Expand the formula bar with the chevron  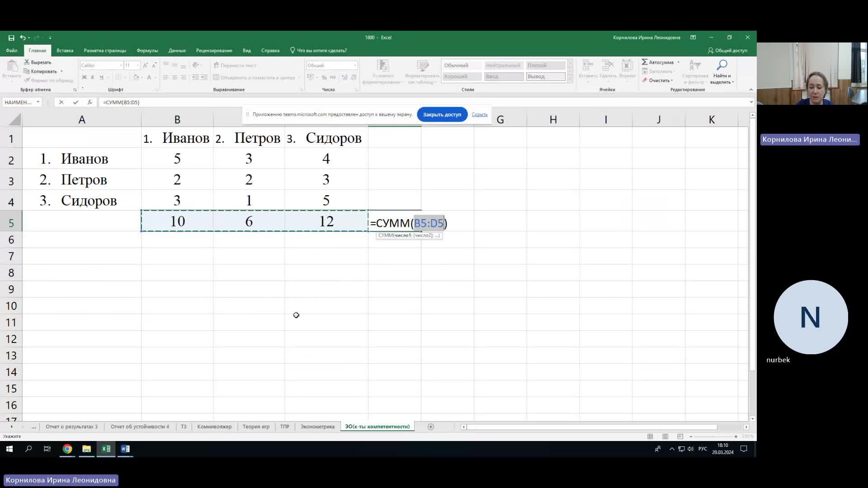tap(751, 102)
